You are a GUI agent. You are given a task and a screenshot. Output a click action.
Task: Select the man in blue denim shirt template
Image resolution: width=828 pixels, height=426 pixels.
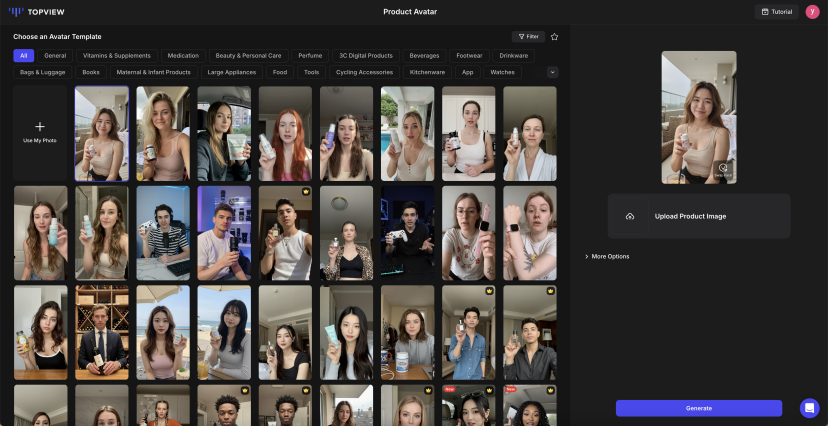tap(468, 333)
